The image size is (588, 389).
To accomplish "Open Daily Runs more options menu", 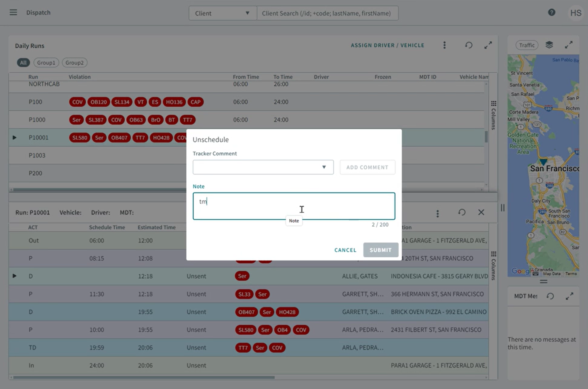I will click(444, 45).
